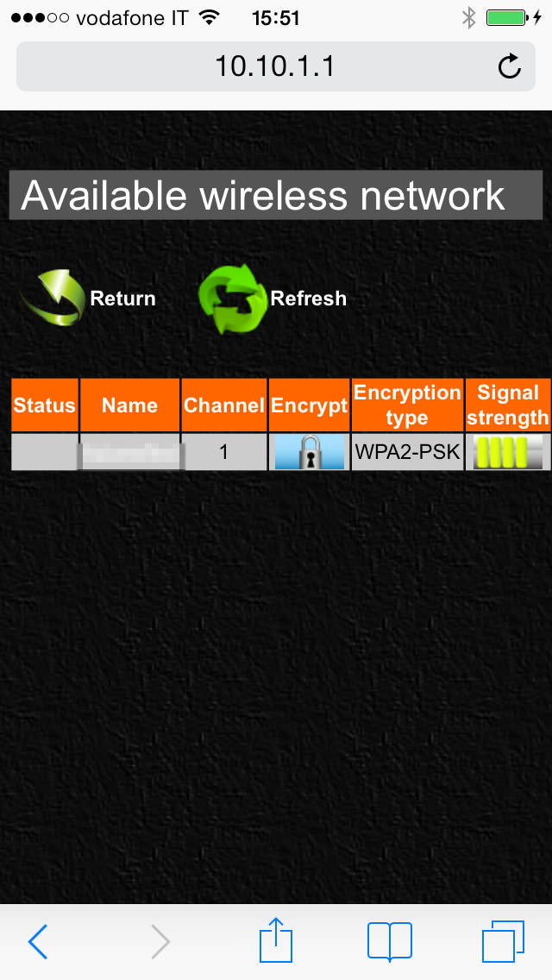Viewport: 552px width, 980px height.
Task: Click the Return text link
Action: click(122, 298)
